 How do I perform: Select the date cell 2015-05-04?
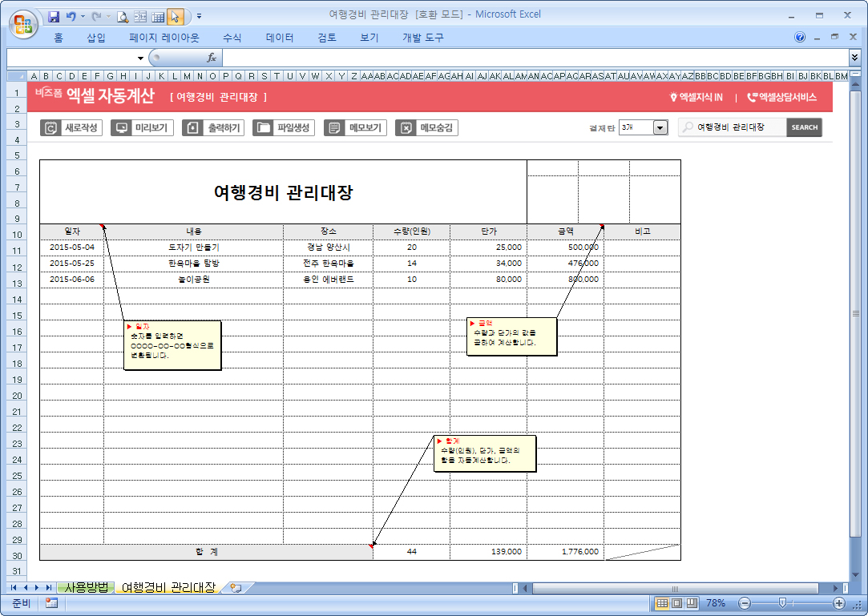tap(72, 248)
